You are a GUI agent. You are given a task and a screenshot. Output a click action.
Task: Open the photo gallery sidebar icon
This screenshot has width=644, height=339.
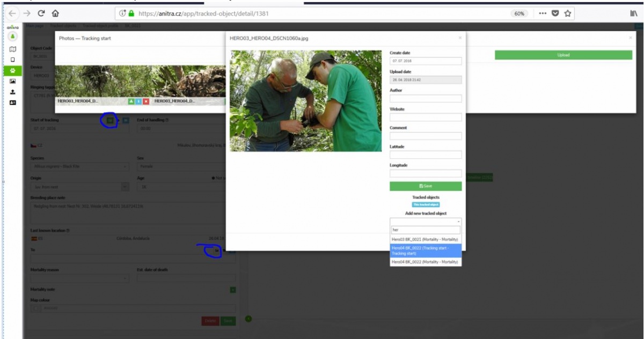click(x=12, y=82)
